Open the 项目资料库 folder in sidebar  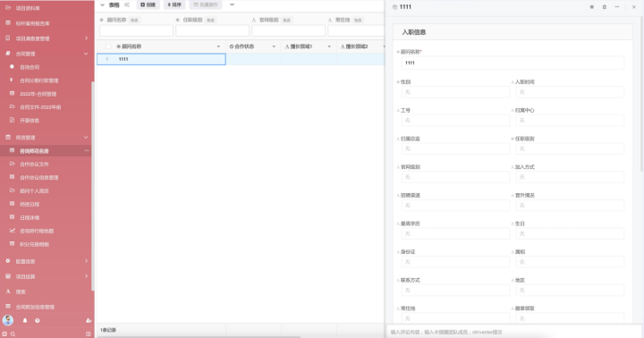[28, 8]
